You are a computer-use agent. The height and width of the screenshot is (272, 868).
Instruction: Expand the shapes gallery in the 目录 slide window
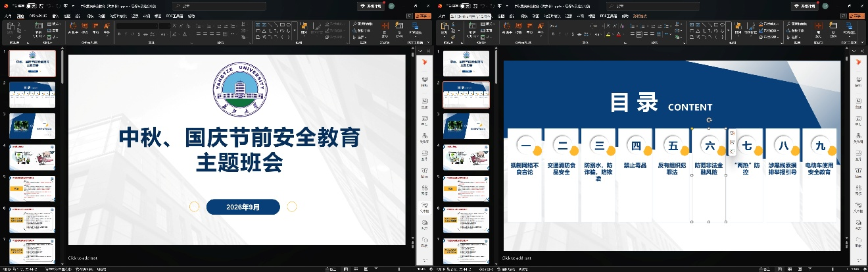click(728, 32)
